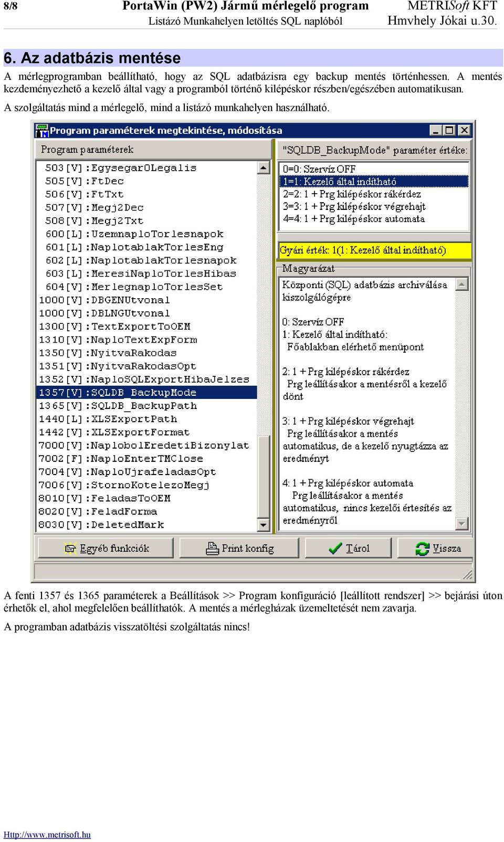The image size is (504, 842).
Task: Select value 4=4: Prg kilépéskor automata
Action: (374, 219)
